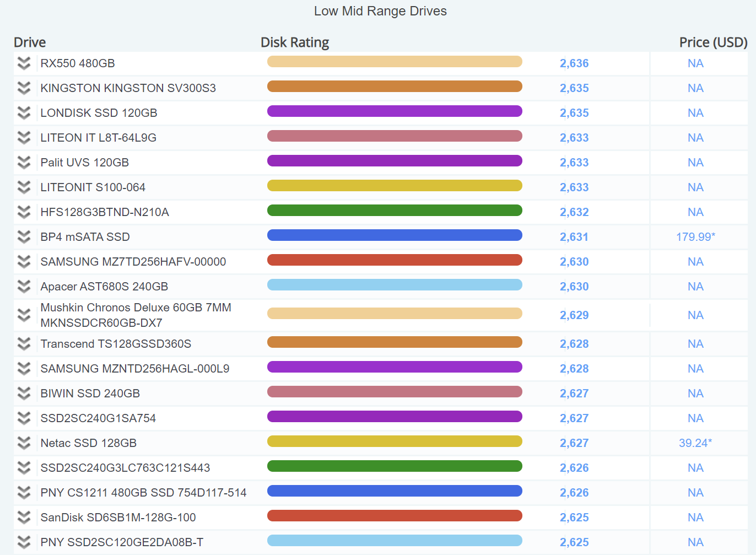This screenshot has height=555, width=756.
Task: Click chevron icon beside LONDISK SSD 120GB
Action: point(24,113)
